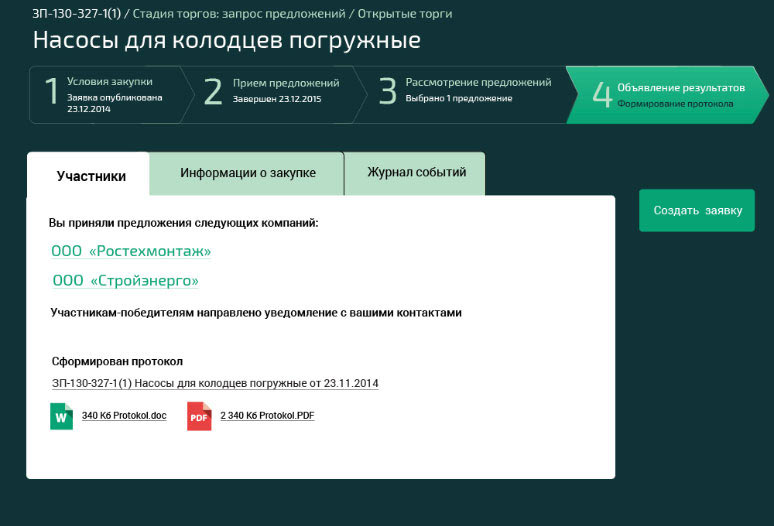
Task: Open the 340 K6 Protokol.doc file link
Action: pos(124,416)
